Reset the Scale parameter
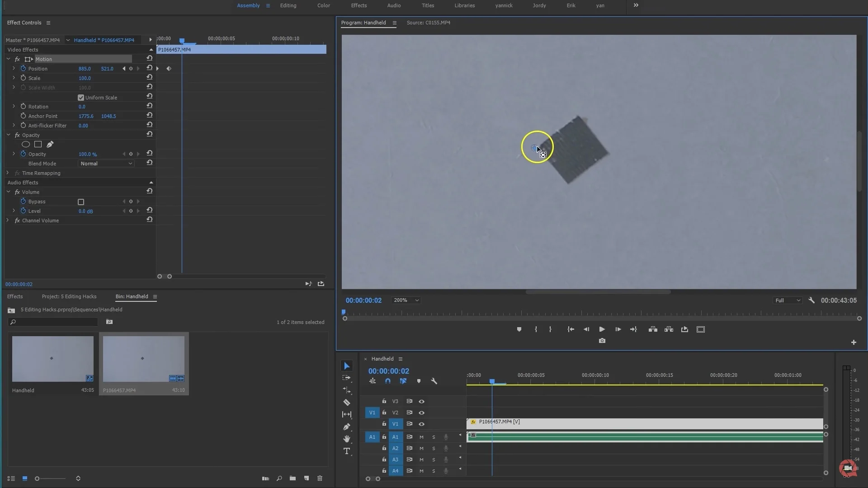This screenshot has width=868, height=488. click(149, 77)
